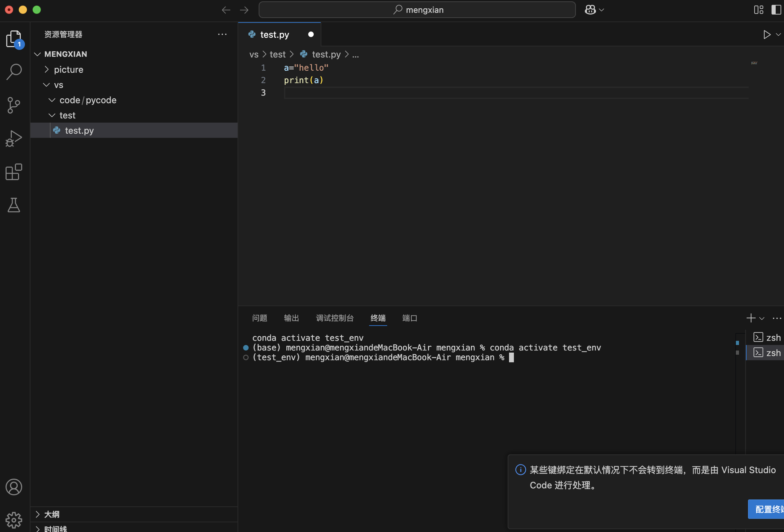Open the Source Control view
784x532 pixels.
14,105
